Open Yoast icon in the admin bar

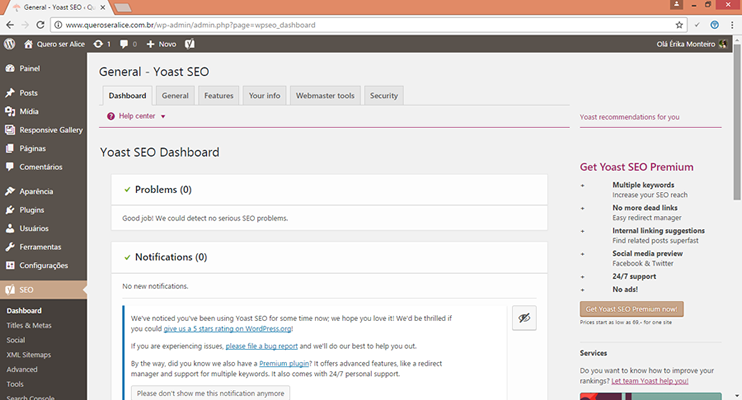[x=190, y=44]
